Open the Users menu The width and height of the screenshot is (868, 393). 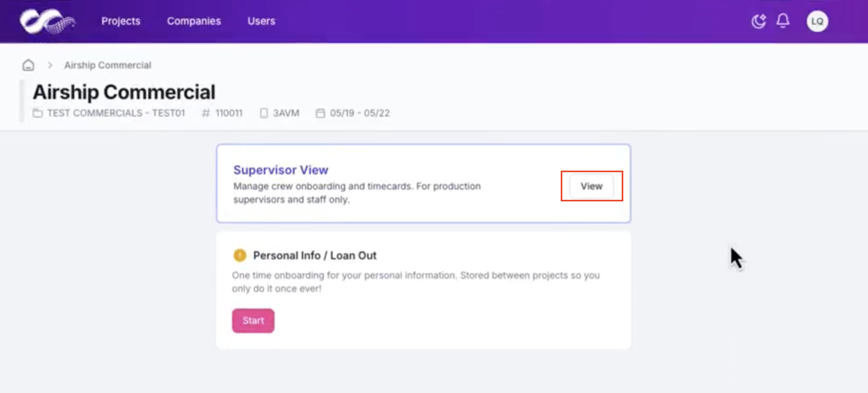pos(261,21)
